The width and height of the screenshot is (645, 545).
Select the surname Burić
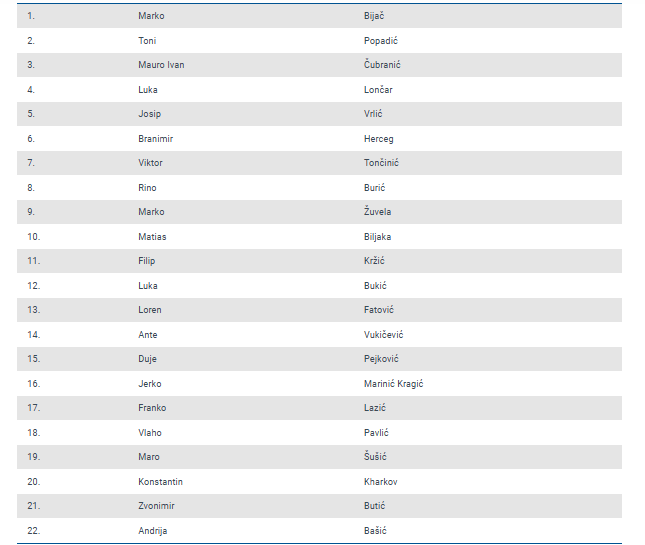click(x=375, y=188)
